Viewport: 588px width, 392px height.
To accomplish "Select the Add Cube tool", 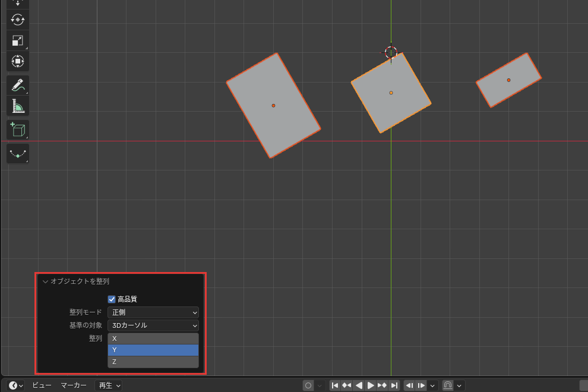I will click(x=18, y=129).
